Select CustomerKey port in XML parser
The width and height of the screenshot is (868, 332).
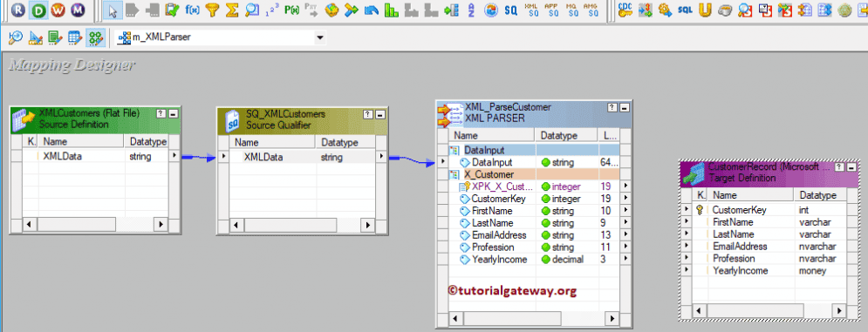[498, 199]
